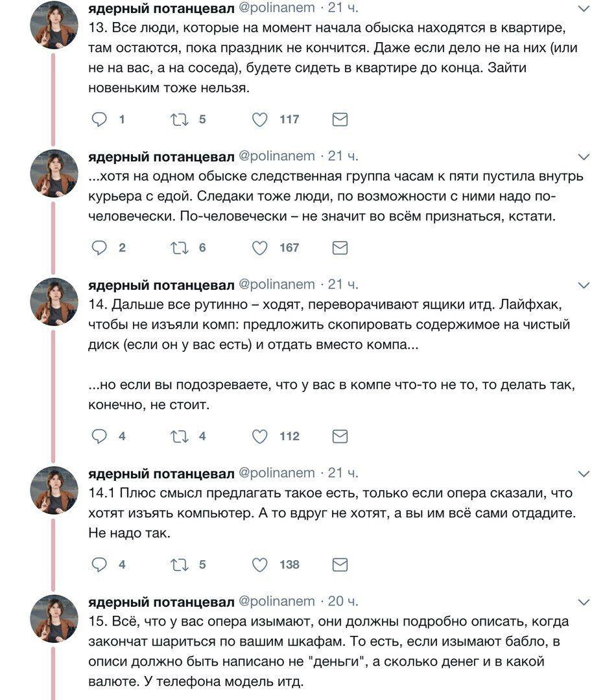Like the tweet with 112 likes
The image size is (616, 700).
click(259, 436)
